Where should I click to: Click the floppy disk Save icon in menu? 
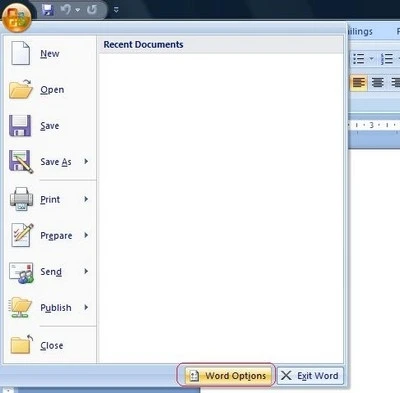20,126
